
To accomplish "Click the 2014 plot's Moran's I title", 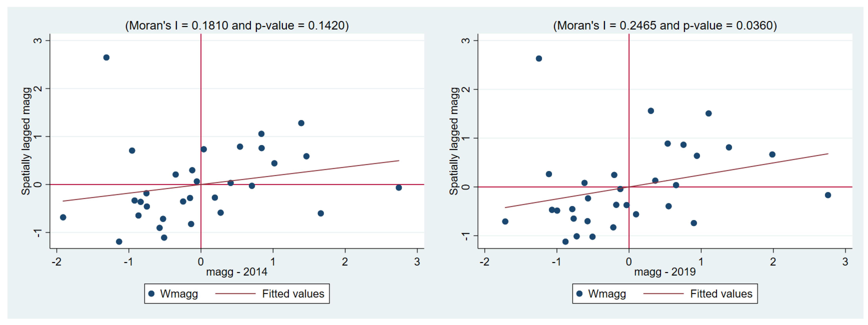I will pos(237,26).
